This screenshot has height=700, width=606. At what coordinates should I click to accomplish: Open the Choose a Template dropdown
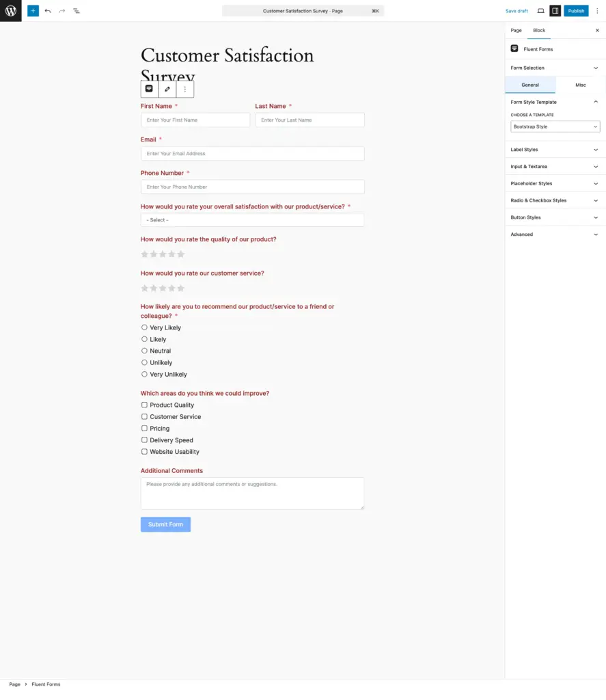[x=555, y=126]
